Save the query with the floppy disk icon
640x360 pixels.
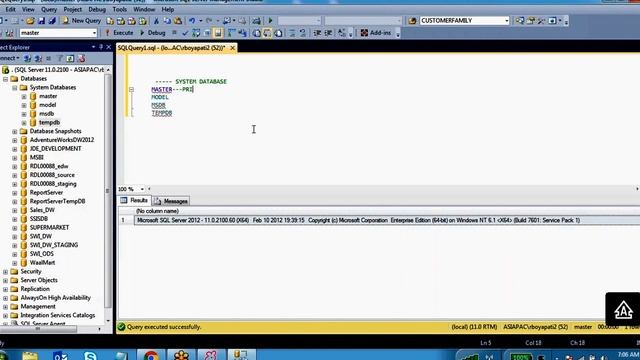[41, 21]
